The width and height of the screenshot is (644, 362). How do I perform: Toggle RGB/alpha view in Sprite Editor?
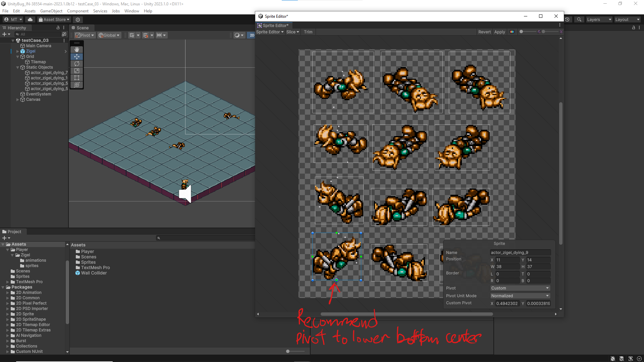512,32
